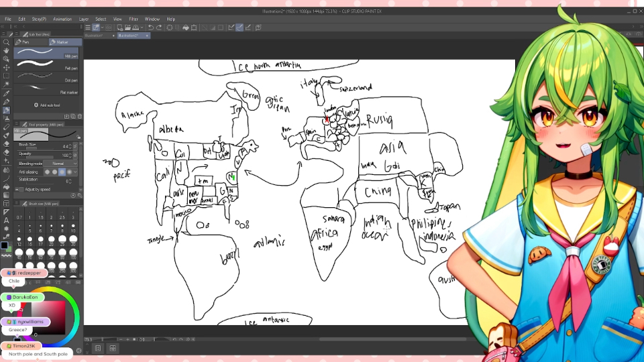This screenshot has width=644, height=362.
Task: Open the command bar hamburger menu
Action: 87,27
